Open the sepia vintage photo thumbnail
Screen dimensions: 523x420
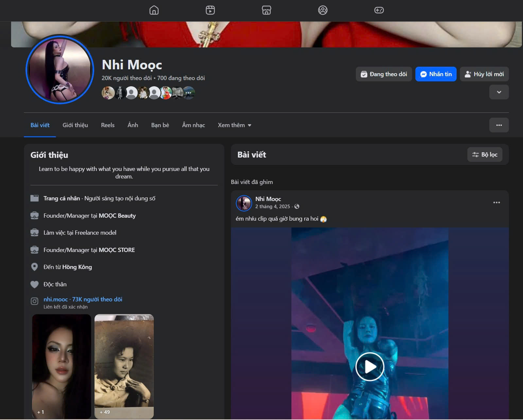(124, 366)
